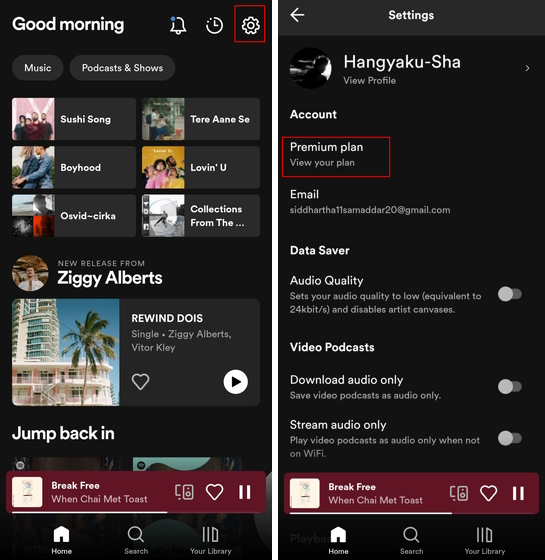545x560 pixels.
Task: Like Break Free in Settings now-playing bar
Action: click(x=488, y=494)
